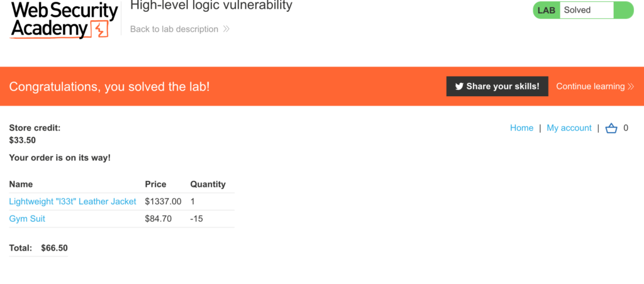
Task: Click the green LAB label badge
Action: (547, 10)
